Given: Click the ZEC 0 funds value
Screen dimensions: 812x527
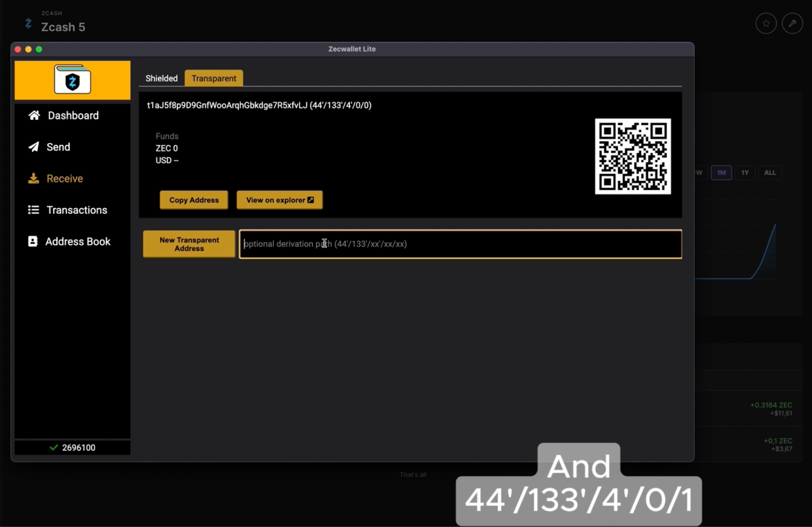Looking at the screenshot, I should [x=166, y=148].
